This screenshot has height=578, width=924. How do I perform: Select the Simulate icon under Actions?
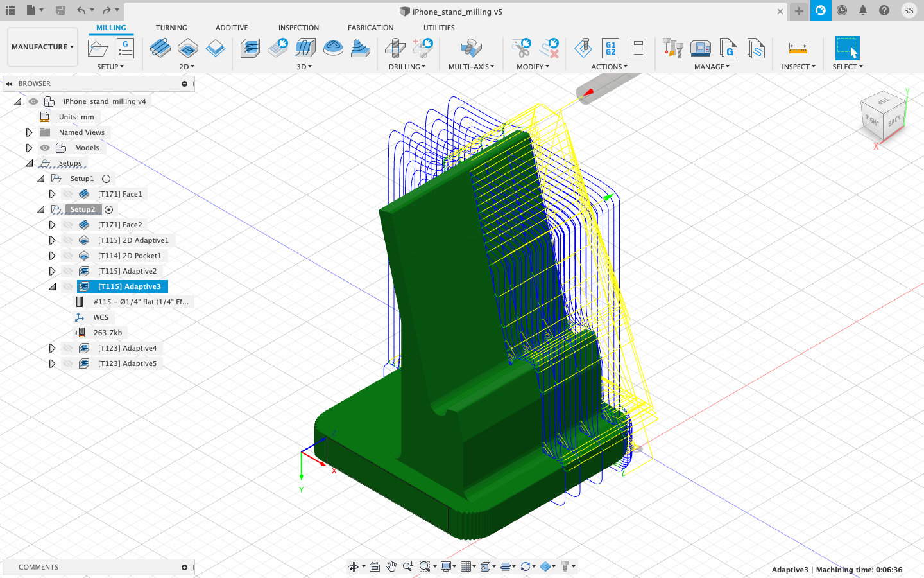click(582, 48)
